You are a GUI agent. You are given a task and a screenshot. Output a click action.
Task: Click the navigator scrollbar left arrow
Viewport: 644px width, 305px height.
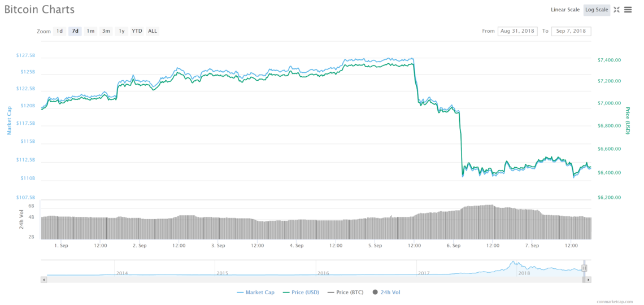click(x=43, y=280)
